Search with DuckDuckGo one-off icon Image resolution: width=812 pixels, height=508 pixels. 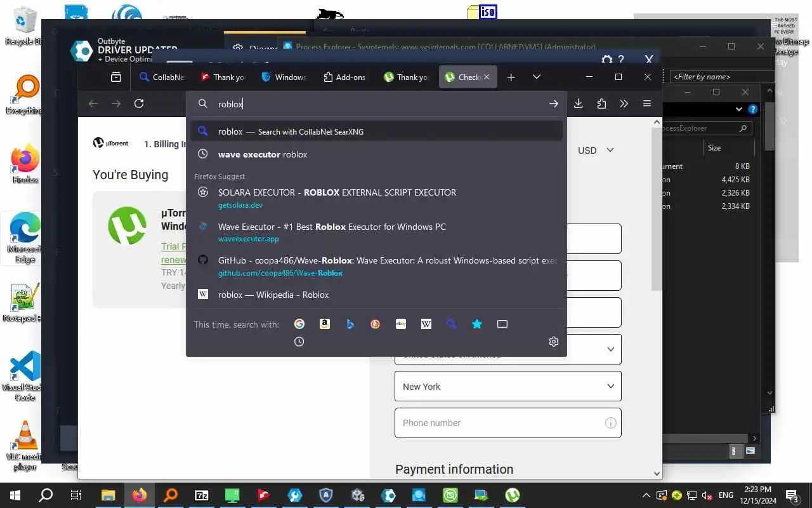tap(376, 324)
